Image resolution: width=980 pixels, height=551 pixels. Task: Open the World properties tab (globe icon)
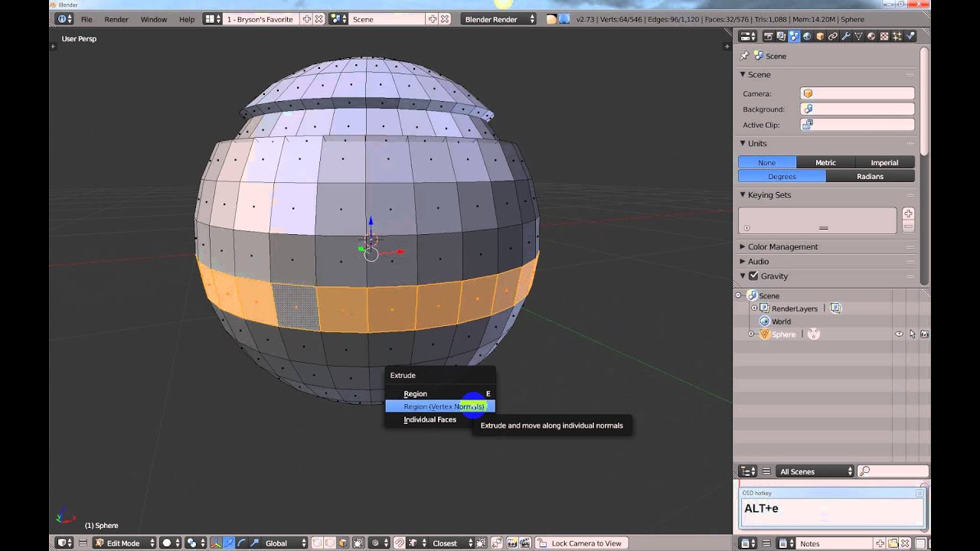(807, 36)
